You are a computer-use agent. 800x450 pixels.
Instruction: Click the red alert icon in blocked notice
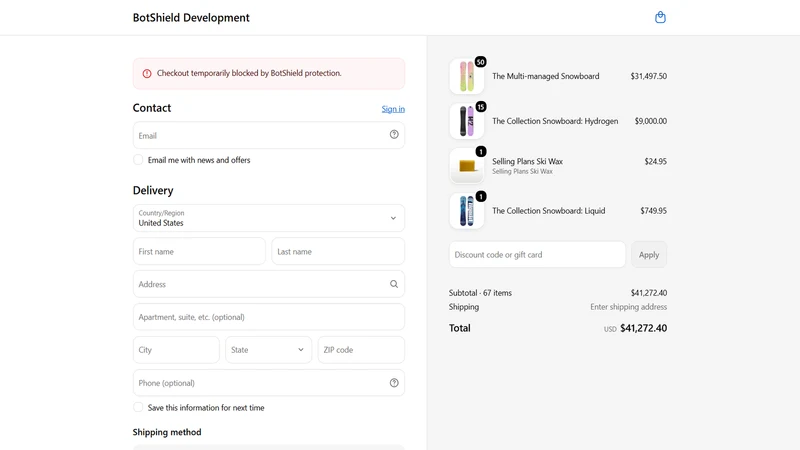pyautogui.click(x=147, y=73)
